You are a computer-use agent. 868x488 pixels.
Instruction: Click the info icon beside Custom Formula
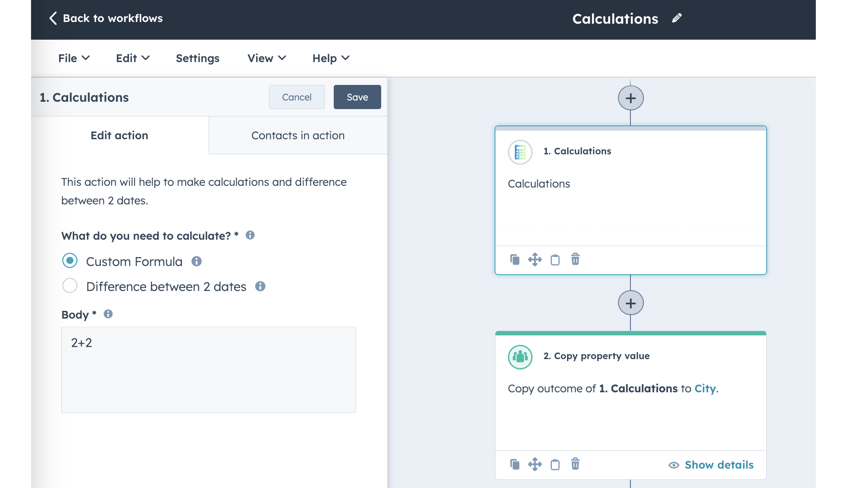pos(197,261)
